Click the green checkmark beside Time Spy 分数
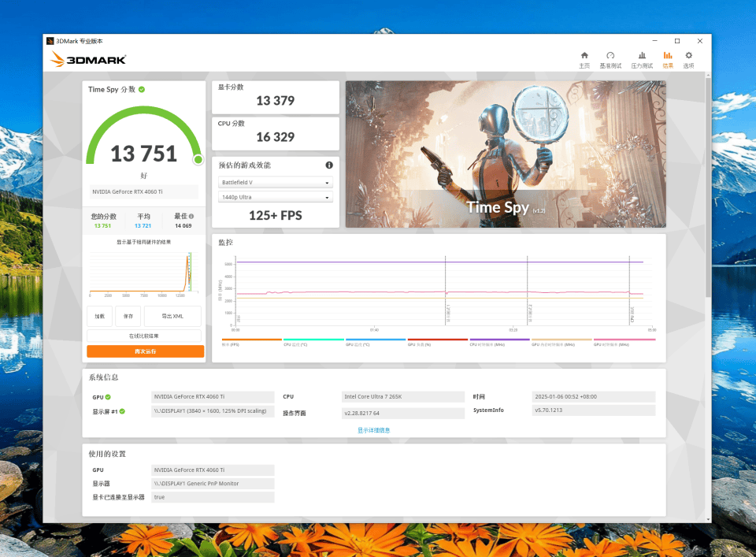 click(142, 90)
